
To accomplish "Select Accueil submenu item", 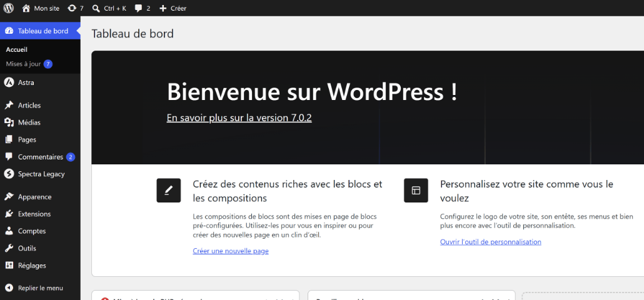I will (16, 49).
